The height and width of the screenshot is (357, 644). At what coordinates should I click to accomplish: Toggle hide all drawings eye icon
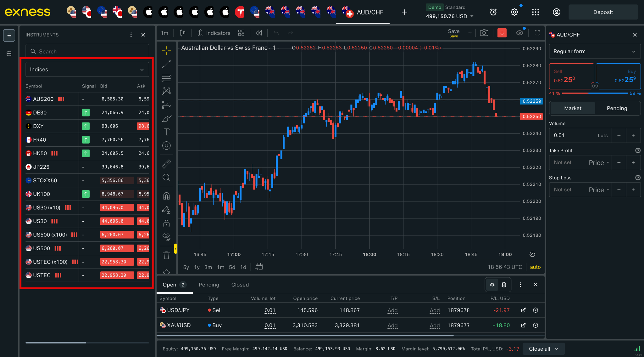(x=166, y=236)
